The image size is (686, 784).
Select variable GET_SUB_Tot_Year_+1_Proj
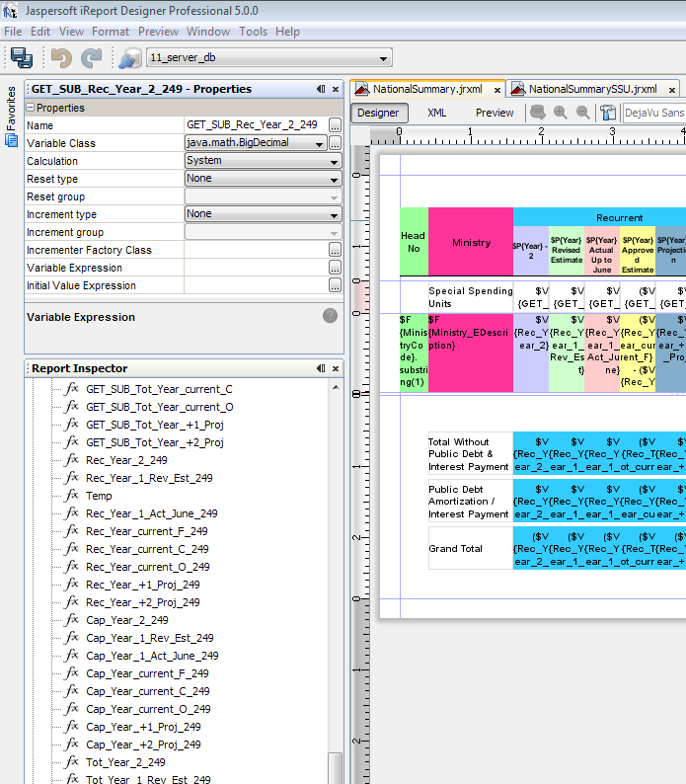pos(155,425)
